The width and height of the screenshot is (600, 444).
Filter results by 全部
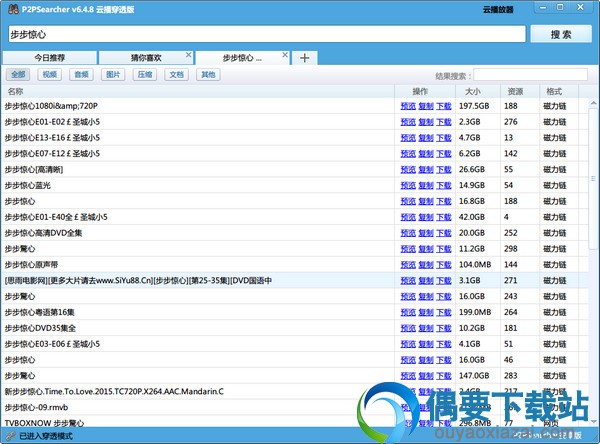pos(18,74)
